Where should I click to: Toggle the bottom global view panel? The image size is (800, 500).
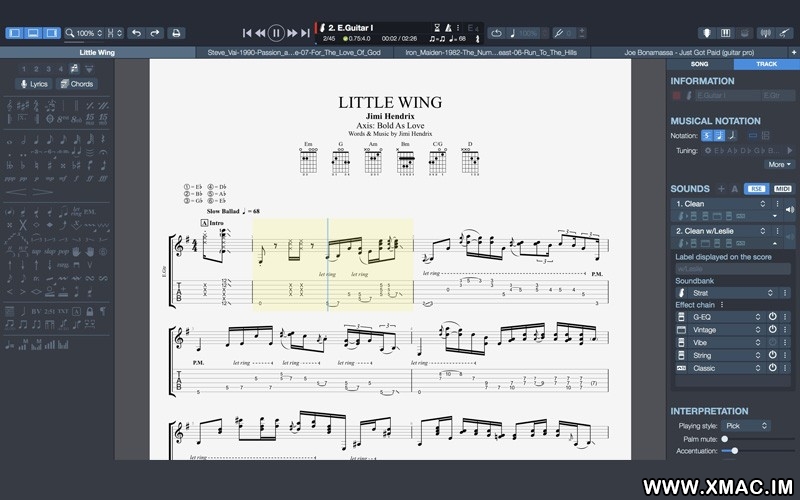(x=33, y=33)
